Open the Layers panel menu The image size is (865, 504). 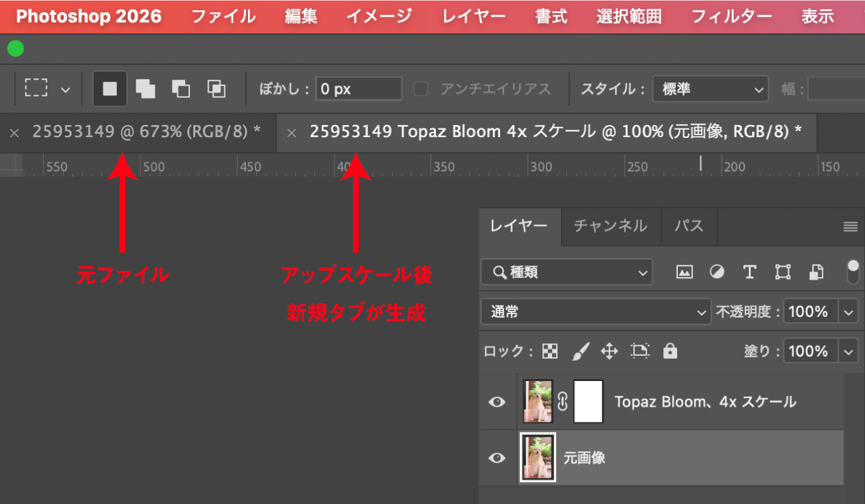849,227
